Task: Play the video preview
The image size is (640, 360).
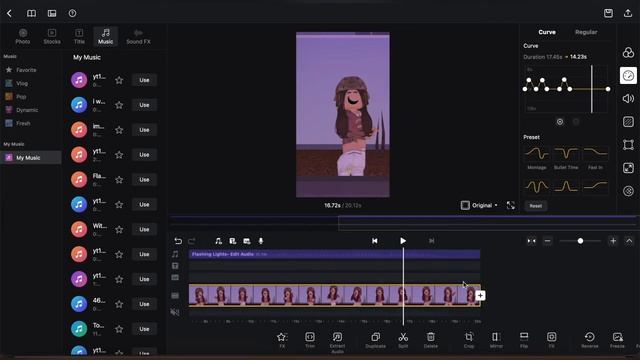Action: (403, 241)
